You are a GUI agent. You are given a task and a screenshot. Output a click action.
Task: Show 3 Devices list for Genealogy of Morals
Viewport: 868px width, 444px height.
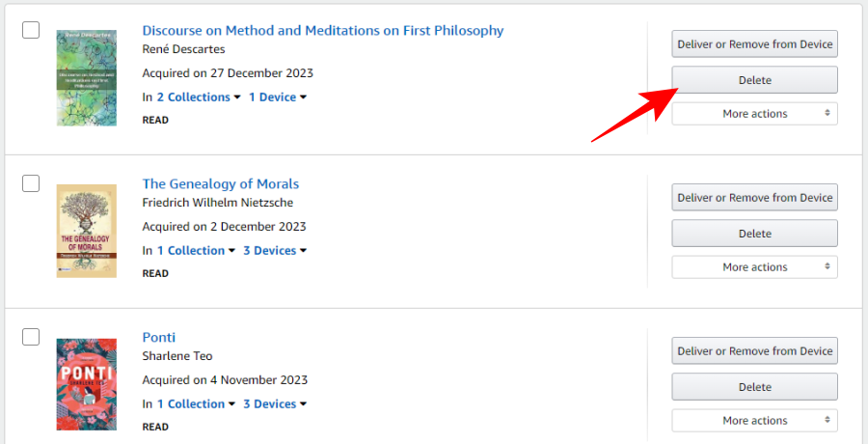coord(274,251)
